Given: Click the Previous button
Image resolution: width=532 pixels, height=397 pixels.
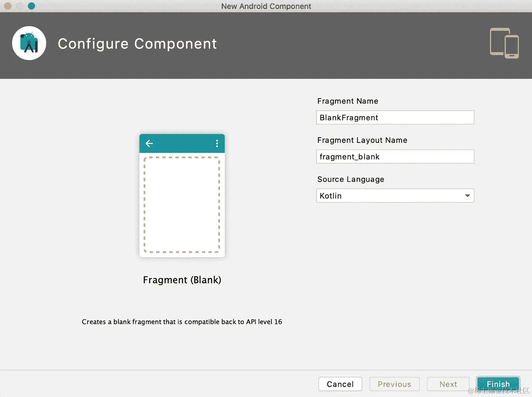Looking at the screenshot, I should click(394, 384).
